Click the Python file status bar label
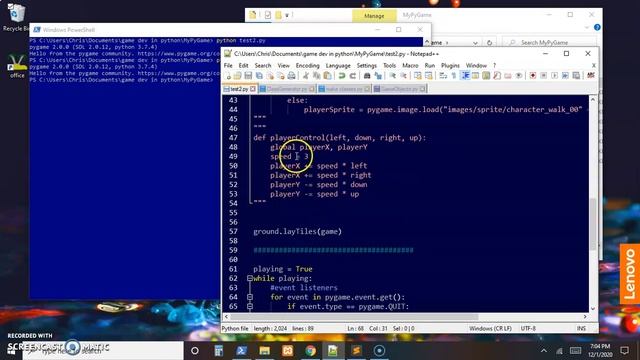This screenshot has width=640, height=360. tap(235, 328)
